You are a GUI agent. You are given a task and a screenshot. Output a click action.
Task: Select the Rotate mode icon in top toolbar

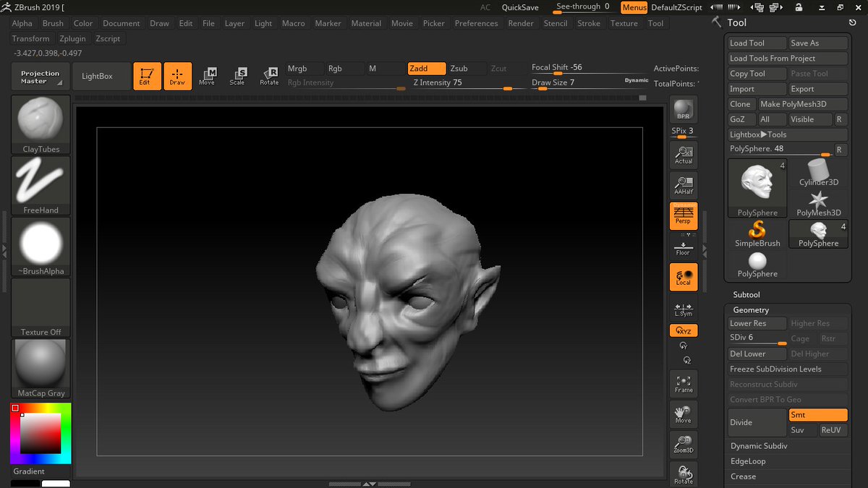(269, 76)
